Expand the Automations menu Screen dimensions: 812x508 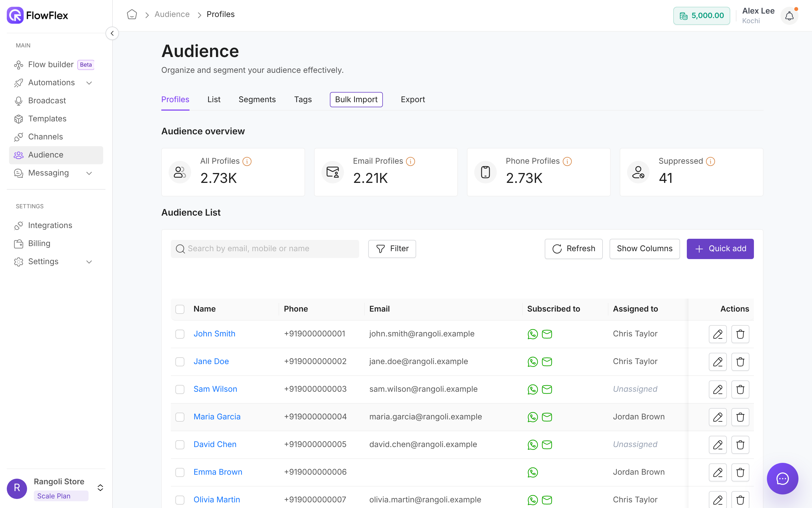tap(56, 83)
